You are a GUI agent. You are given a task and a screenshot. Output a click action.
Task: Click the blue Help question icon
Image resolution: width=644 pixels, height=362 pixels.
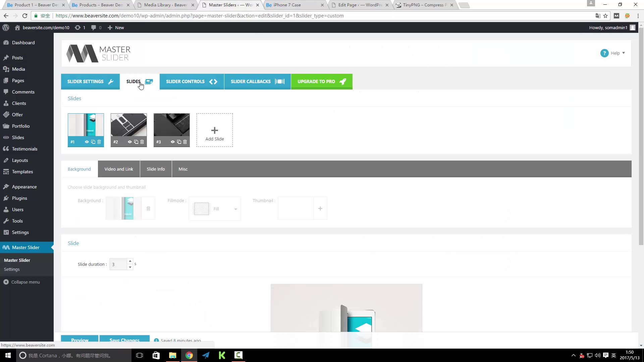click(x=604, y=53)
